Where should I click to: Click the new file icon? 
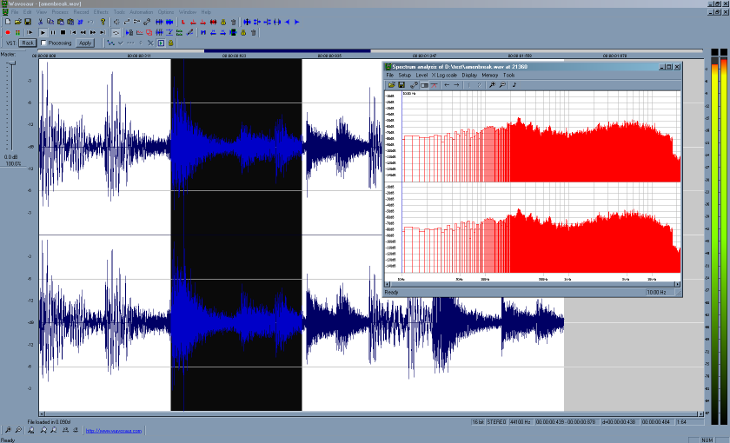click(x=6, y=21)
